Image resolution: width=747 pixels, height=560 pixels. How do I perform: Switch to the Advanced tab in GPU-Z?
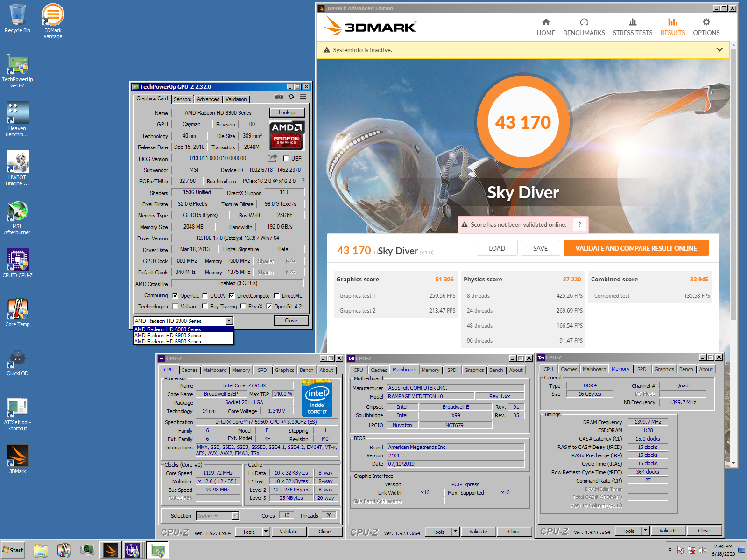[x=208, y=99]
